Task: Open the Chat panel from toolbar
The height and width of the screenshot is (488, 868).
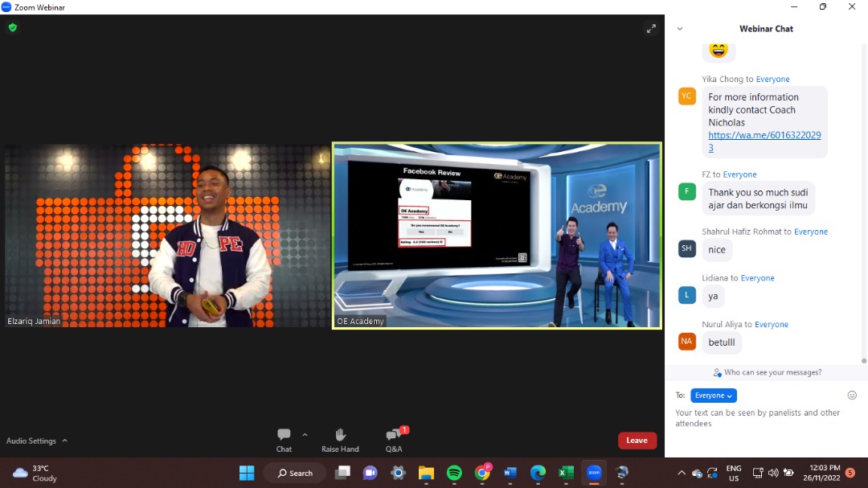Action: (x=284, y=439)
